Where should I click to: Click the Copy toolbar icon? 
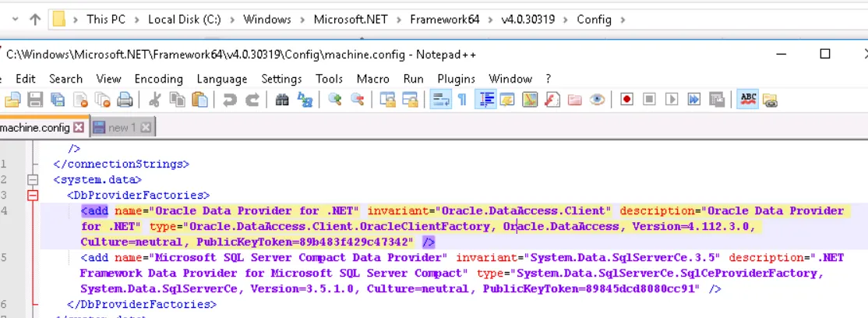177,100
